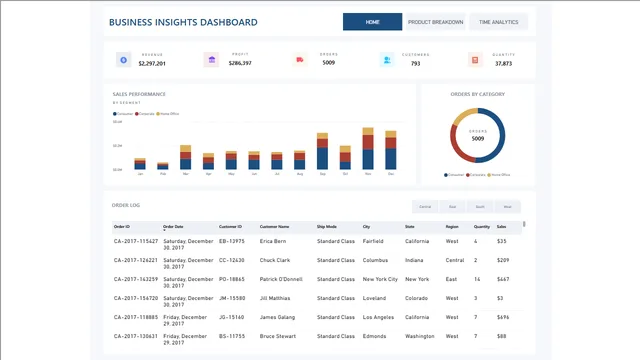The width and height of the screenshot is (640, 360).
Task: Select order ID CA-2017-130631
Action: pyautogui.click(x=136, y=336)
